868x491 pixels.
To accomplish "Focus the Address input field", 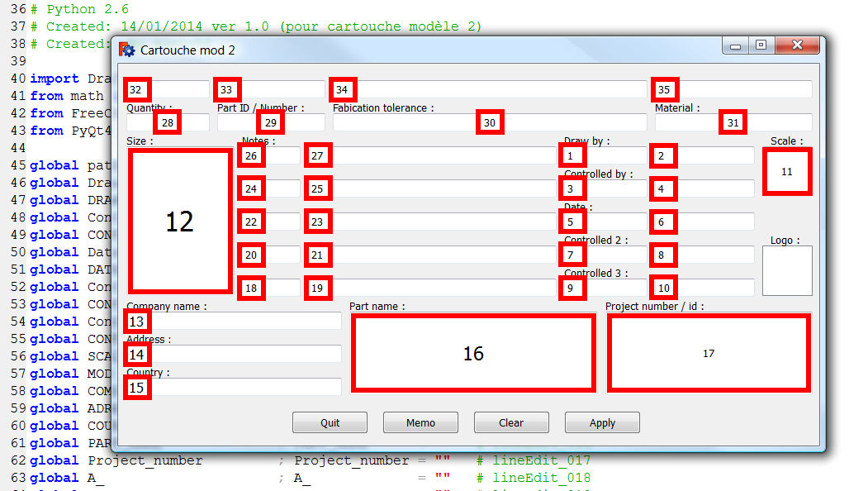I will (234, 355).
